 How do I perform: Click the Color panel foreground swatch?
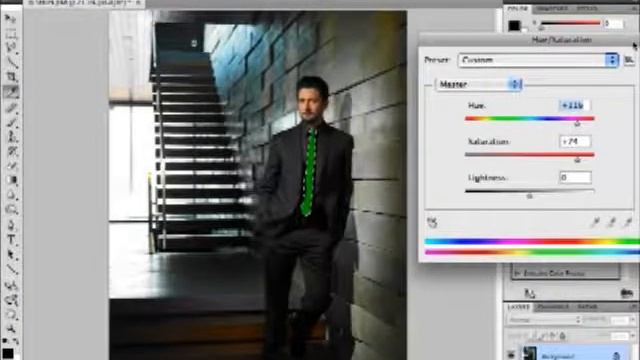tap(514, 25)
